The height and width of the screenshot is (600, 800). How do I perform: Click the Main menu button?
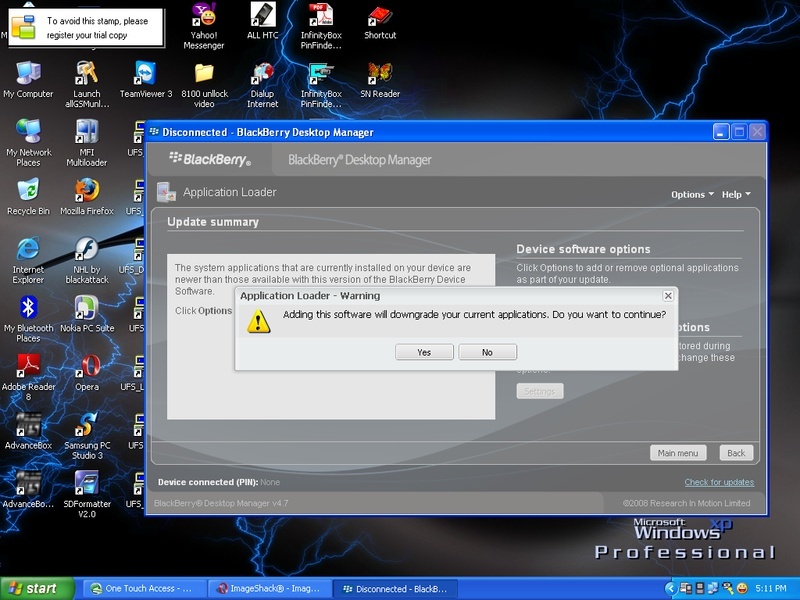tap(678, 453)
